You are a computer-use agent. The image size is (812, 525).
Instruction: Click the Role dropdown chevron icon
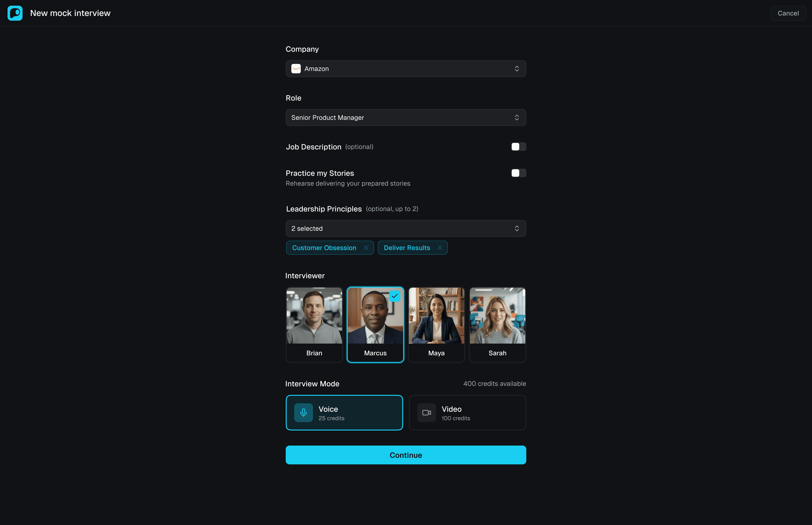pyautogui.click(x=517, y=117)
